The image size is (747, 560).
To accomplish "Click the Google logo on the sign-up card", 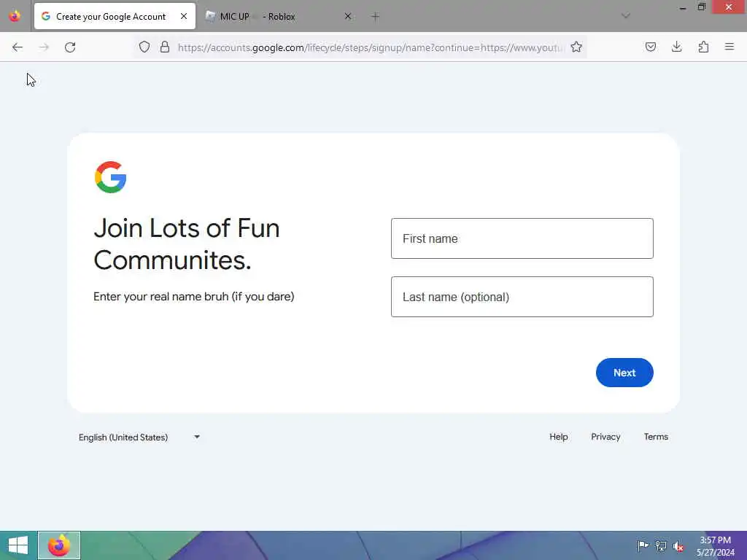I will (111, 177).
